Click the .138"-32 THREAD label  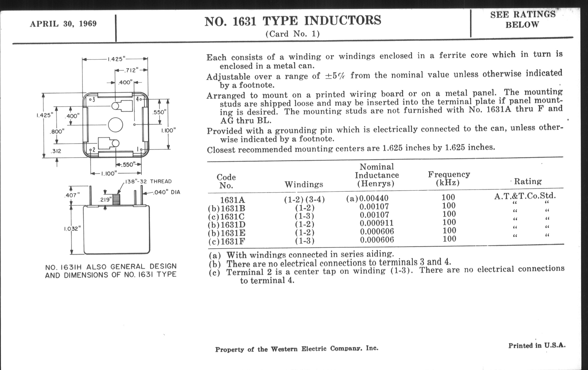click(148, 181)
